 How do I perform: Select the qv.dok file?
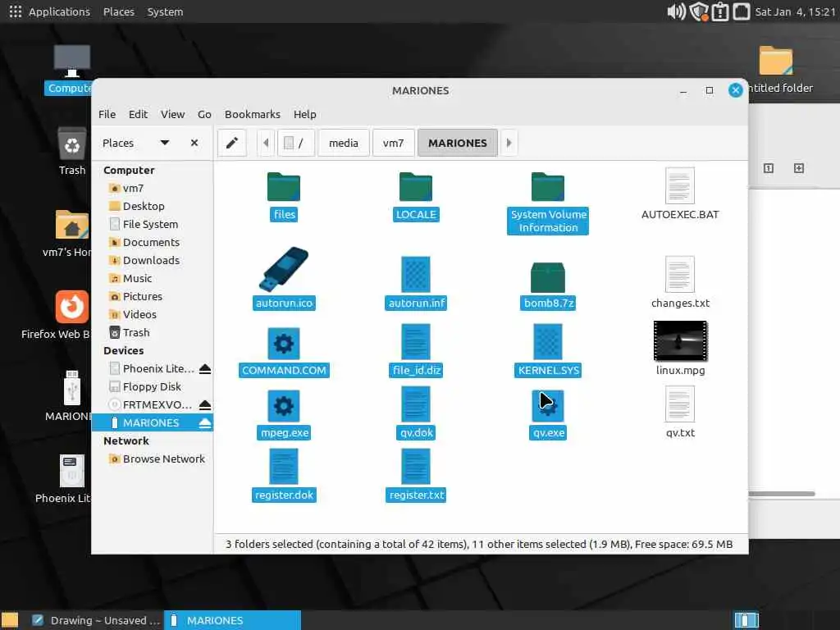(416, 404)
